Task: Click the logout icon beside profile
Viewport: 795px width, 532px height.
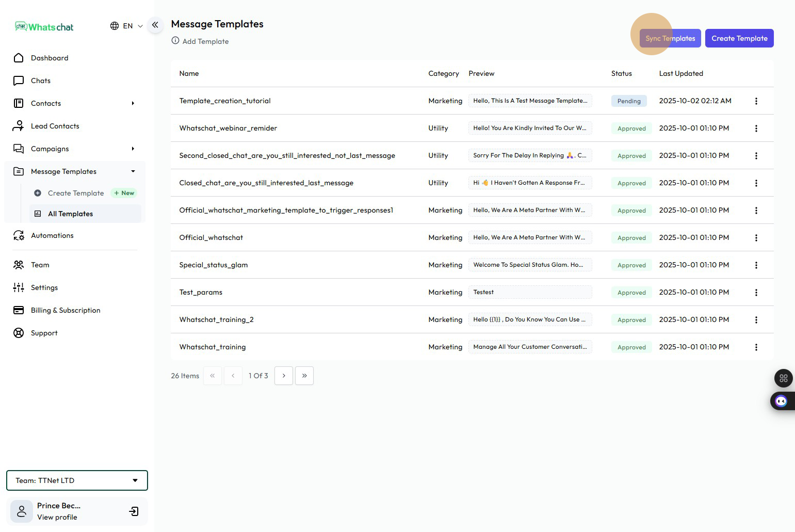Action: point(134,511)
